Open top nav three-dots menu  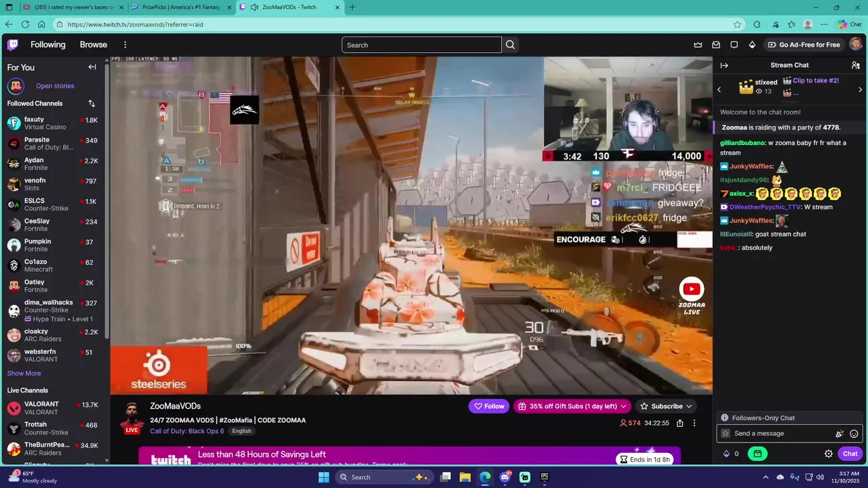(x=125, y=45)
